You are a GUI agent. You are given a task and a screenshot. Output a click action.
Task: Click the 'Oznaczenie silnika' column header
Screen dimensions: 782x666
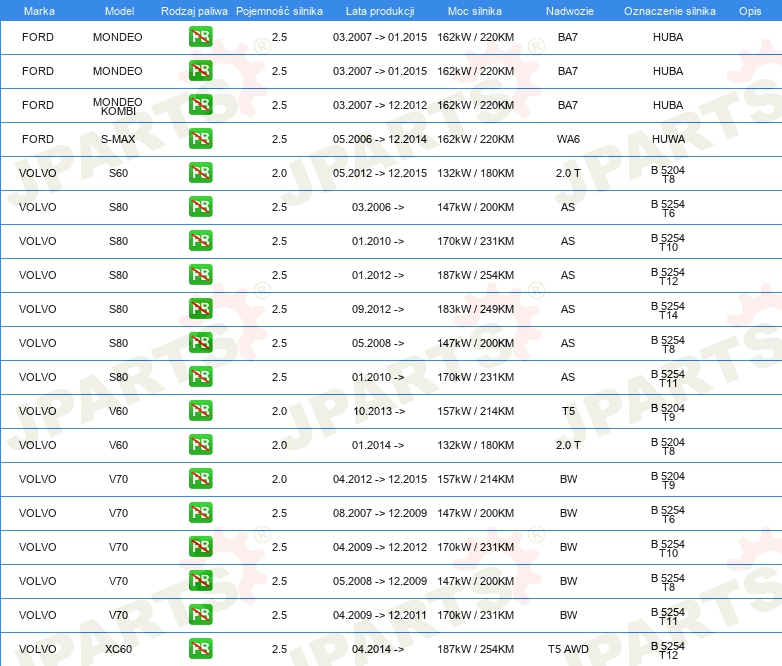coord(669,11)
